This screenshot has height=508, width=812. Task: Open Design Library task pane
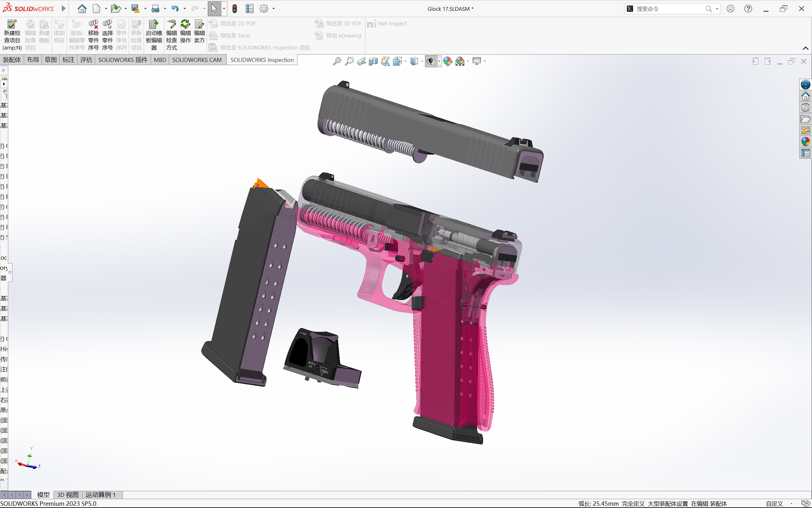point(805,108)
